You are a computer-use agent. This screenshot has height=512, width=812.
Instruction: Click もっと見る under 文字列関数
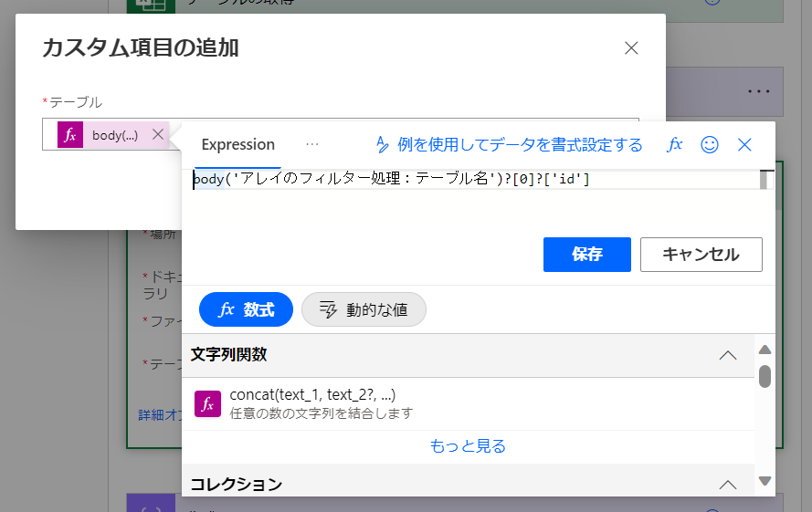coord(469,445)
